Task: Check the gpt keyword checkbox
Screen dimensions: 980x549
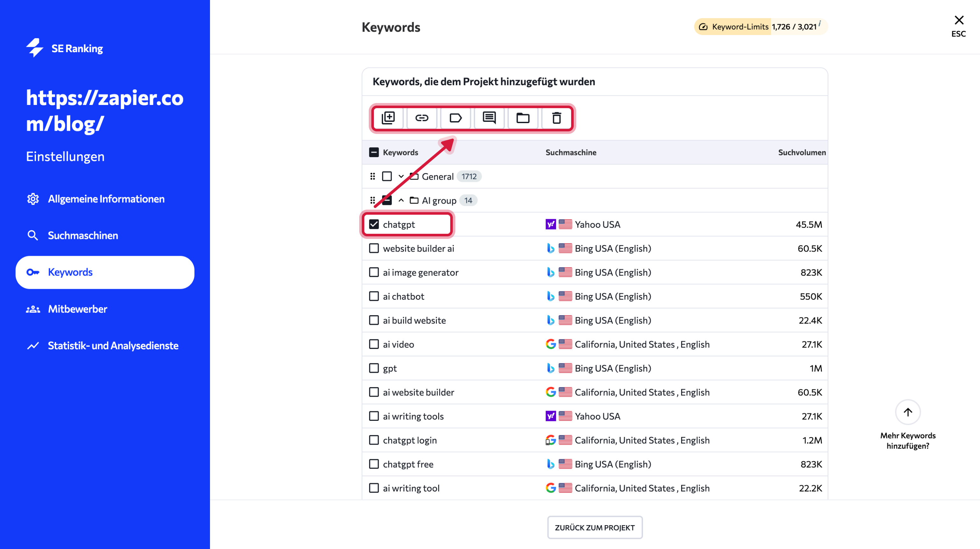Action: [x=374, y=368]
